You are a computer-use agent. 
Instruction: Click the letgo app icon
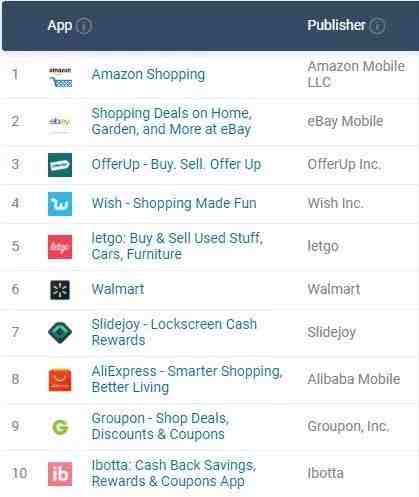point(60,247)
